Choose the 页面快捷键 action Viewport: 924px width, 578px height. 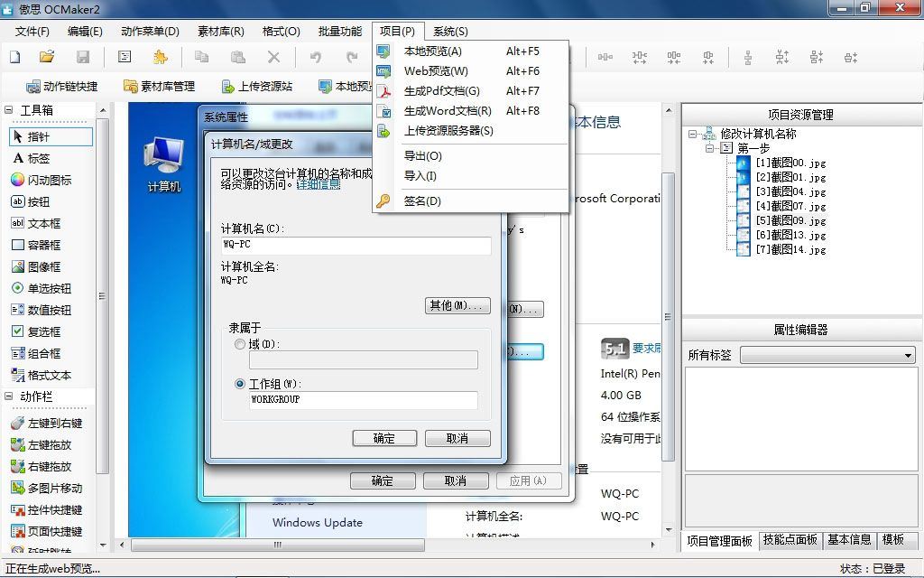coord(47,531)
